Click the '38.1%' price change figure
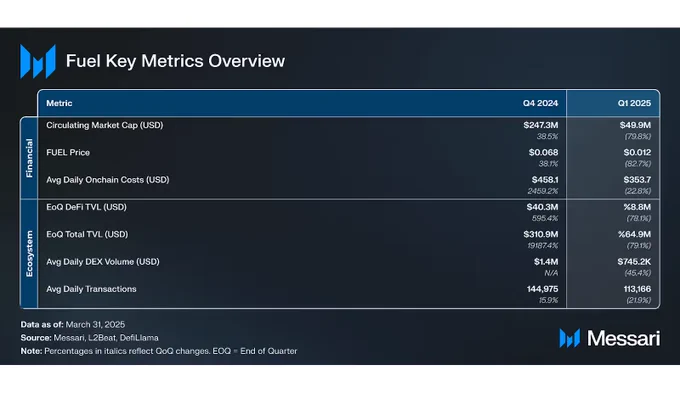The image size is (680, 393). [549, 164]
